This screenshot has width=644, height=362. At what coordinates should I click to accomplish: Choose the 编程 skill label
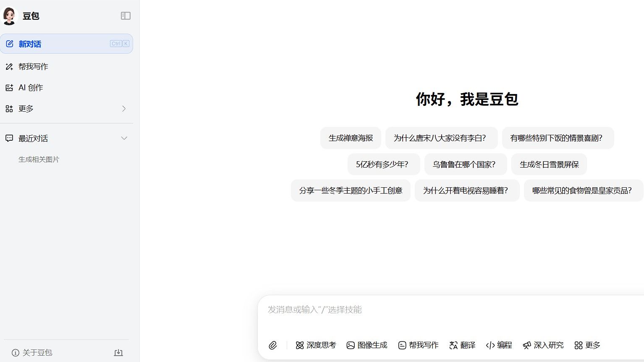point(505,345)
